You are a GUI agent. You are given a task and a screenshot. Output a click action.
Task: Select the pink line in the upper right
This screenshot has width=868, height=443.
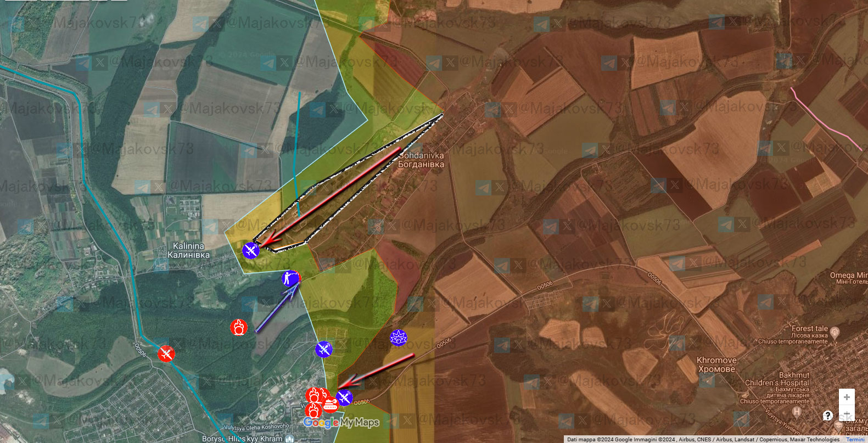coord(826,119)
